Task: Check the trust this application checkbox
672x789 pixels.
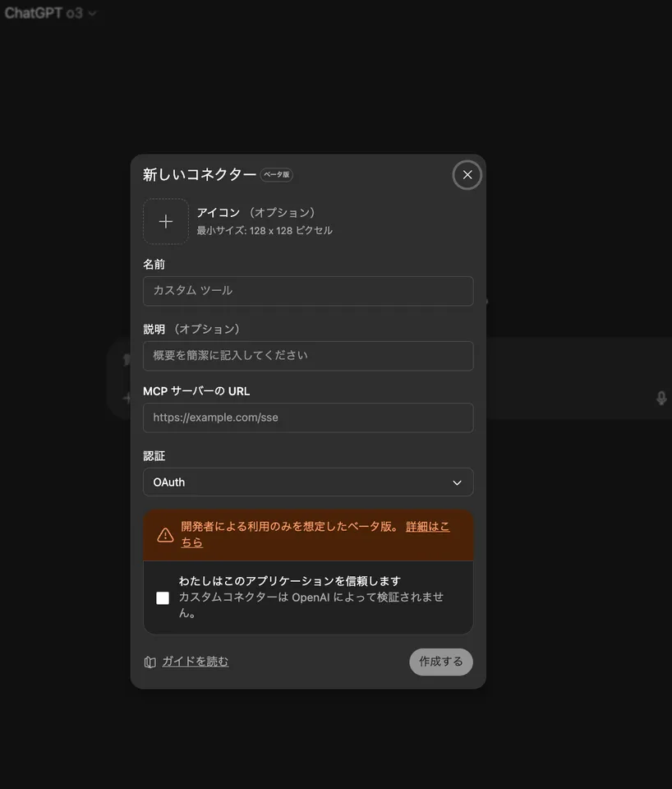Action: pyautogui.click(x=163, y=598)
